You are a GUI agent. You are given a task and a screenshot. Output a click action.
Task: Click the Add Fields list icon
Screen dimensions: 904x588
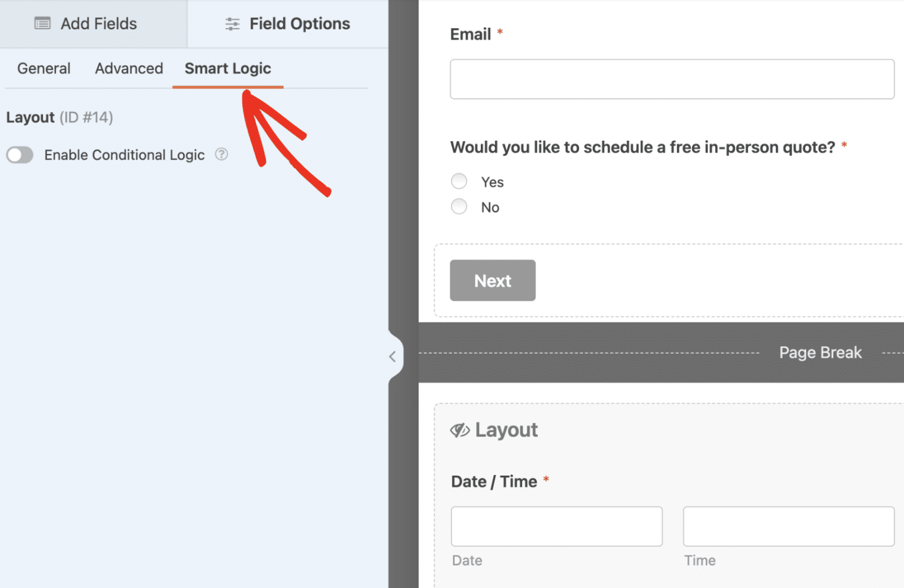tap(42, 23)
